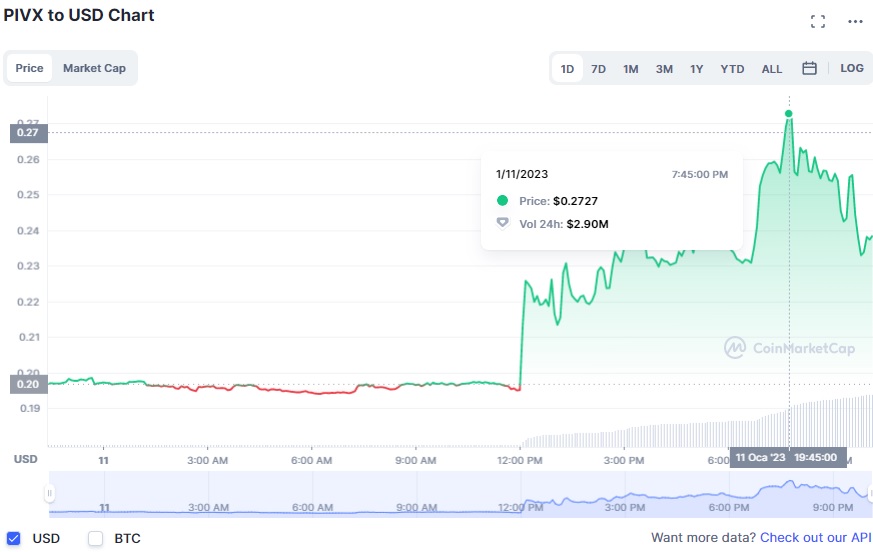Click the 12:00 PM axis label

pos(519,461)
